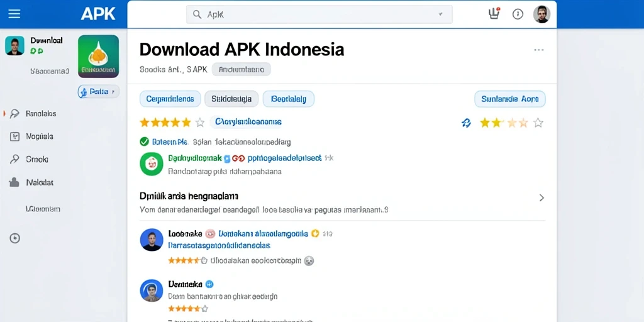Click the 'Download' name in the sidebar
This screenshot has width=644, height=322.
[47, 40]
